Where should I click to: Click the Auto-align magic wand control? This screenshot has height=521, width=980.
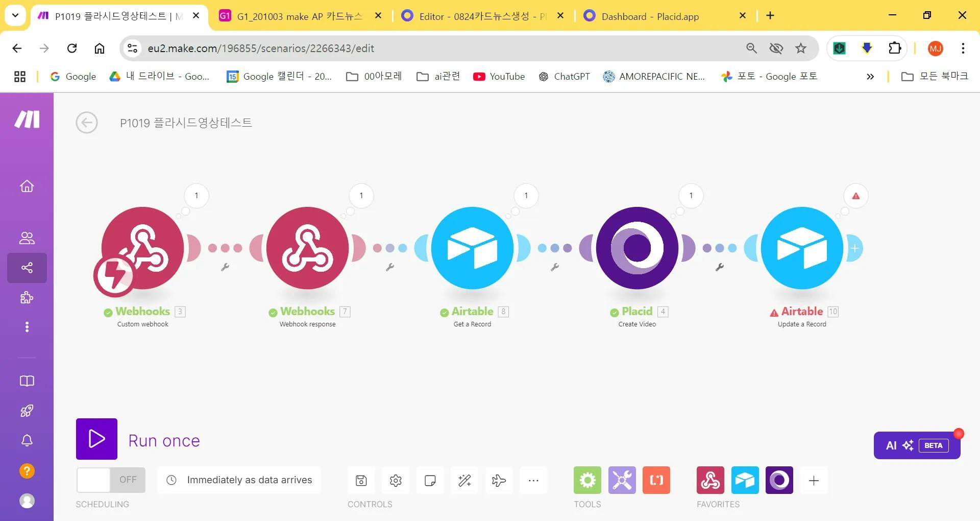pos(464,480)
